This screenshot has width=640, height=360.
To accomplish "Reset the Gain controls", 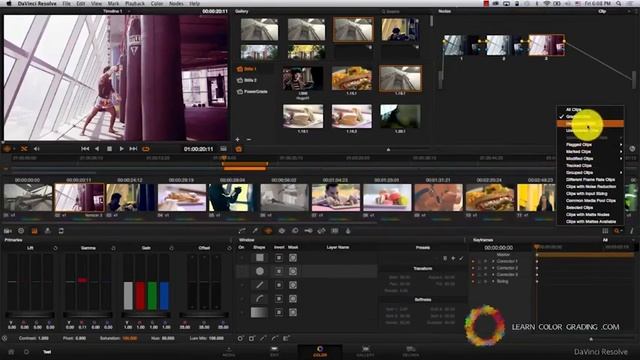I will point(171,248).
